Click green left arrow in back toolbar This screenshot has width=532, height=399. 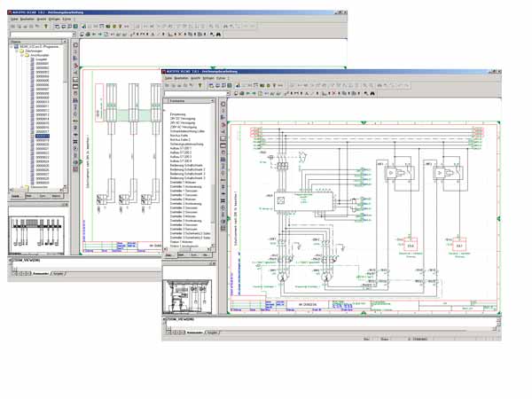click(x=94, y=35)
